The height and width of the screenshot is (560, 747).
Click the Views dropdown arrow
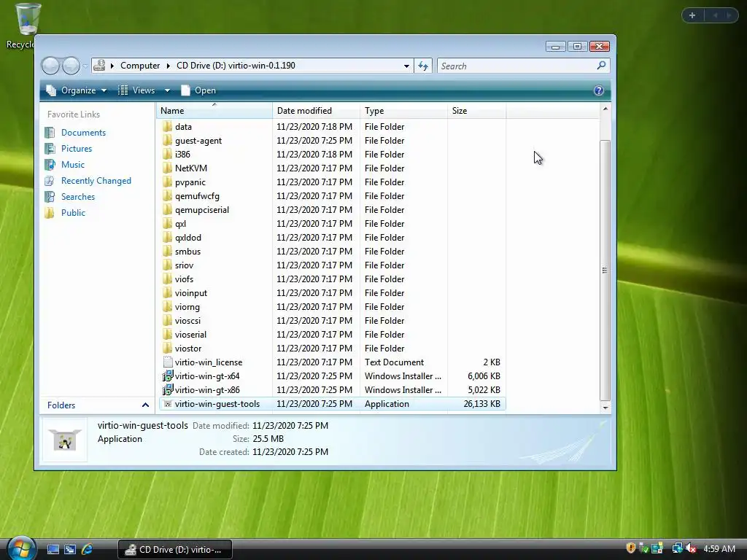click(167, 90)
